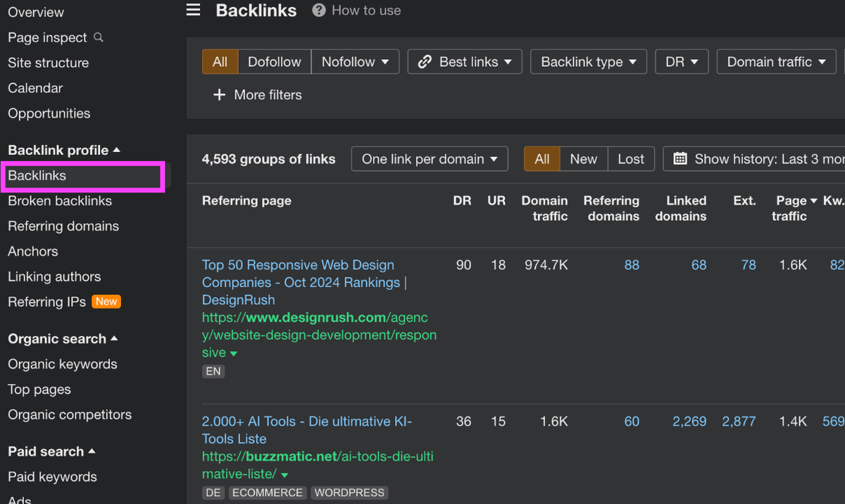The height and width of the screenshot is (504, 845).
Task: Click the 88 referring domains value
Action: tap(632, 265)
